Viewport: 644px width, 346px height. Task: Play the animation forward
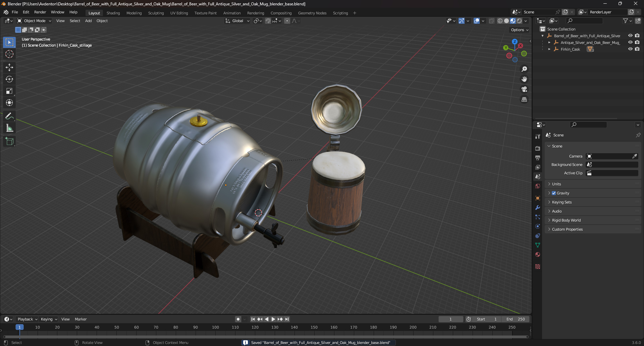click(273, 319)
